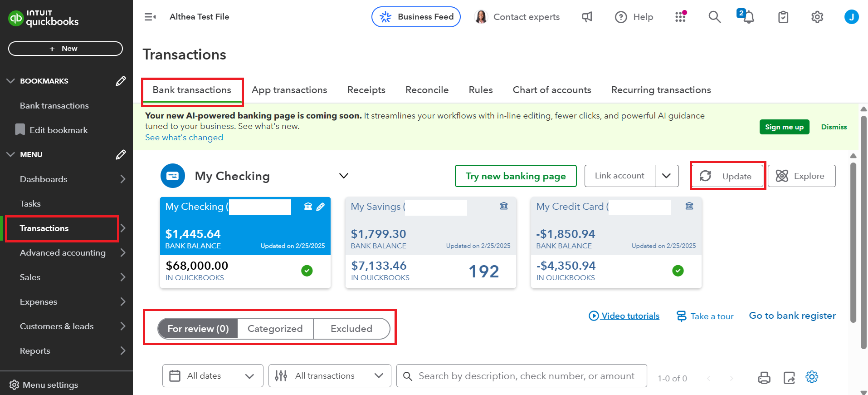Screen dimensions: 868x395
Task: Click the Update button
Action: coord(727,176)
